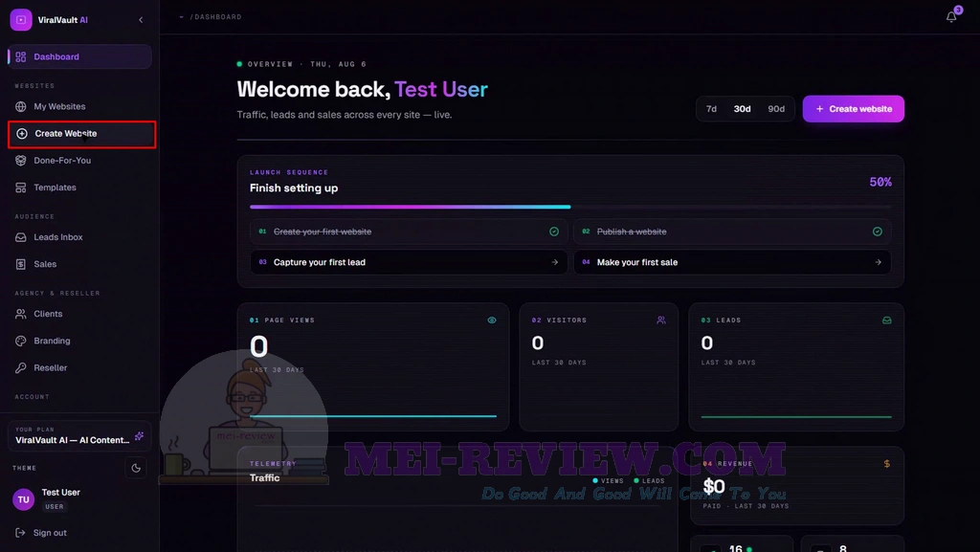Click the completed Create your first website step
This screenshot has width=980, height=552.
(x=409, y=232)
